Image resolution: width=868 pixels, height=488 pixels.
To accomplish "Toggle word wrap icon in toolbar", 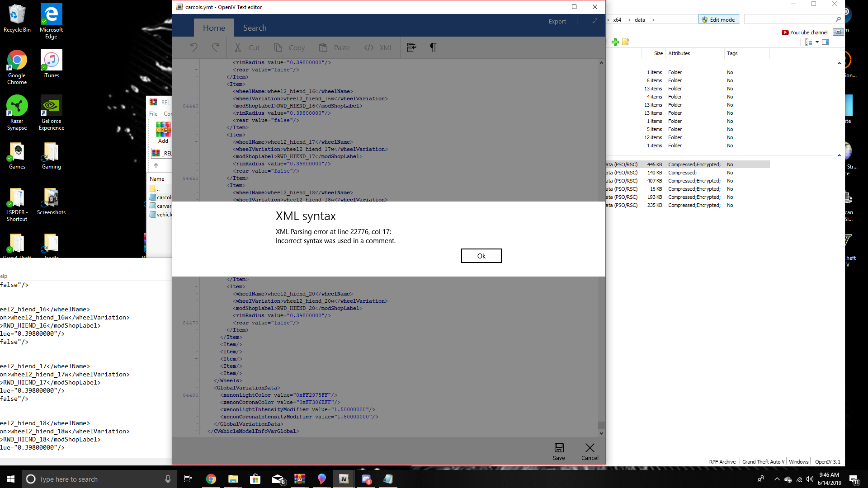I will [411, 47].
